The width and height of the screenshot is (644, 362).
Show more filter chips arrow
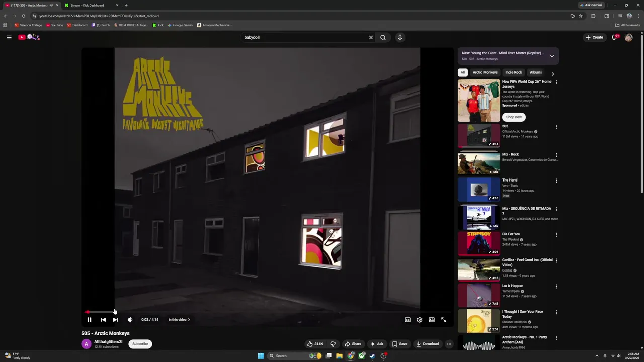point(553,74)
